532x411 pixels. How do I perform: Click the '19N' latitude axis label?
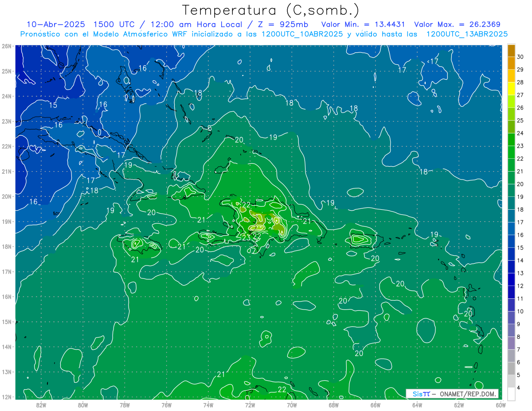pos(7,222)
